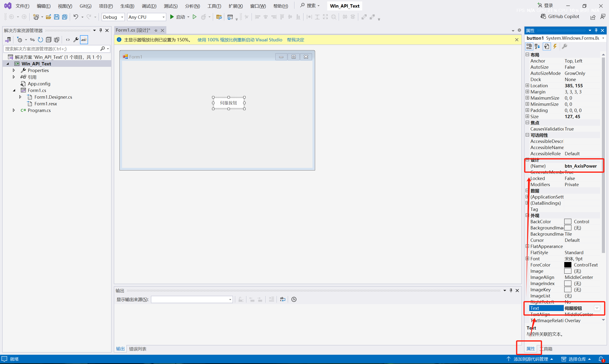
Task: Click the clock icon in Output toolbar
Action: (294, 299)
